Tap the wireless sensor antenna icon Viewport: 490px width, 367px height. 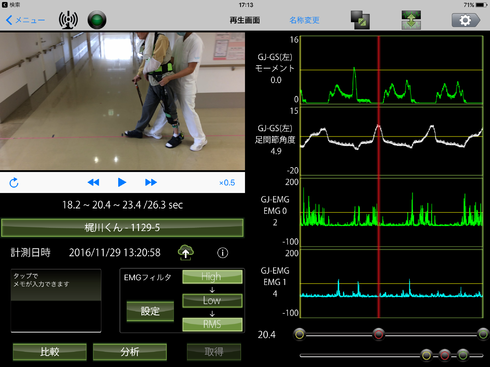click(68, 20)
